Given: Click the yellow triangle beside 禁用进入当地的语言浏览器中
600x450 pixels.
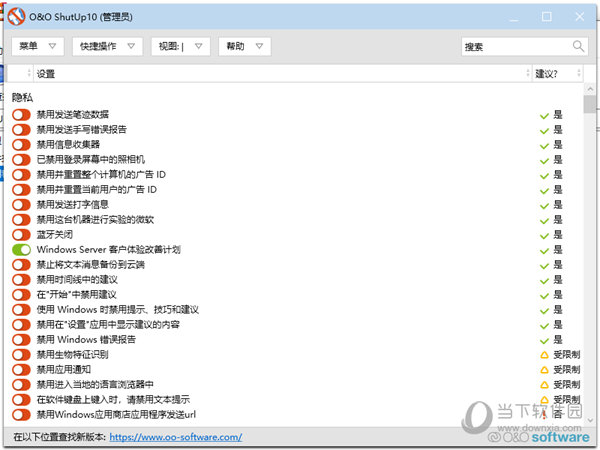Looking at the screenshot, I should (x=544, y=385).
